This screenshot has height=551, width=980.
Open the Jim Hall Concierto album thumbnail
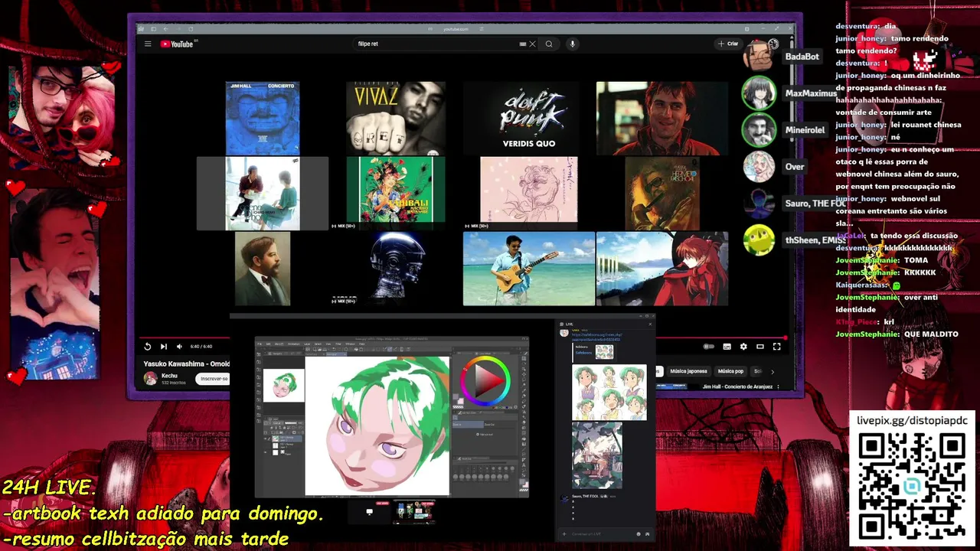[x=263, y=118]
